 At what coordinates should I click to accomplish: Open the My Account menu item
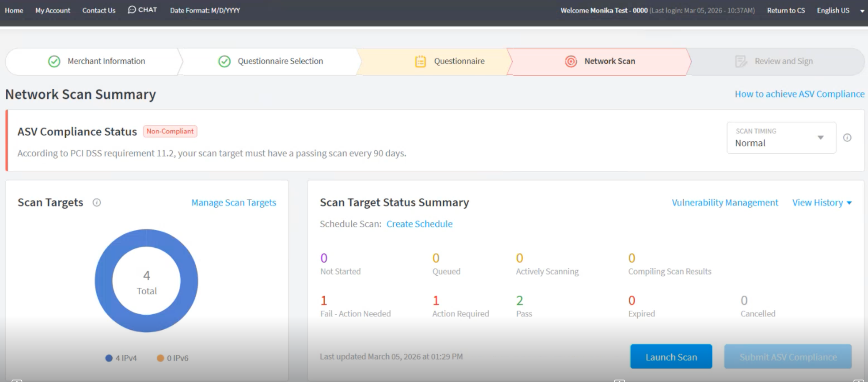click(x=53, y=10)
